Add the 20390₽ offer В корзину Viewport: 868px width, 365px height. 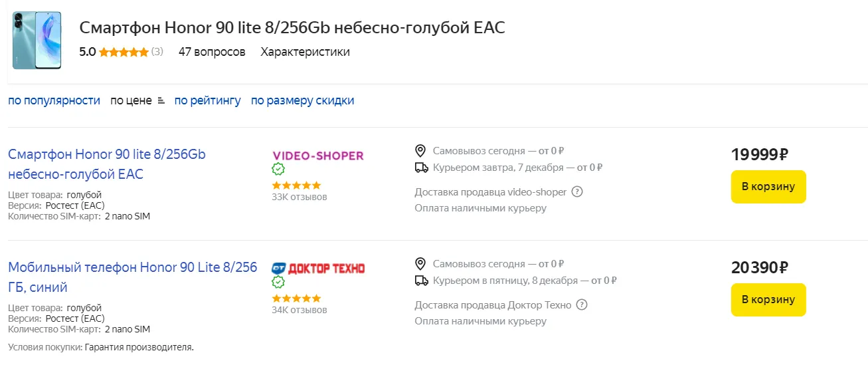coord(768,300)
